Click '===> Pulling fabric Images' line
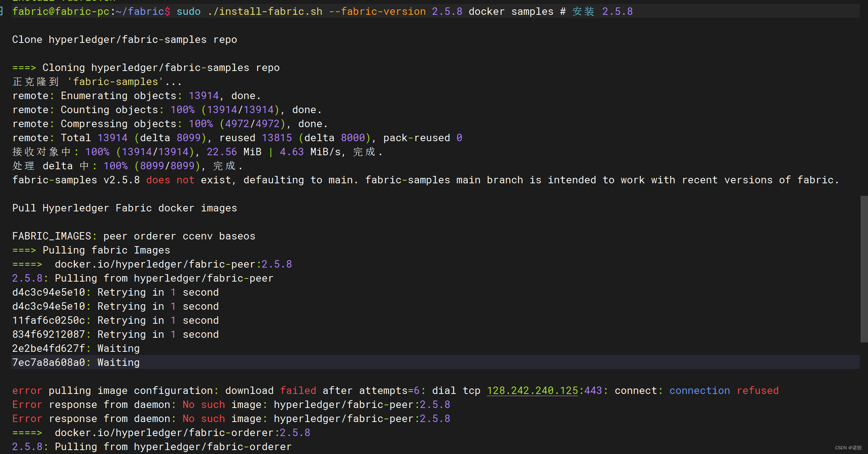The image size is (868, 454). coord(91,250)
